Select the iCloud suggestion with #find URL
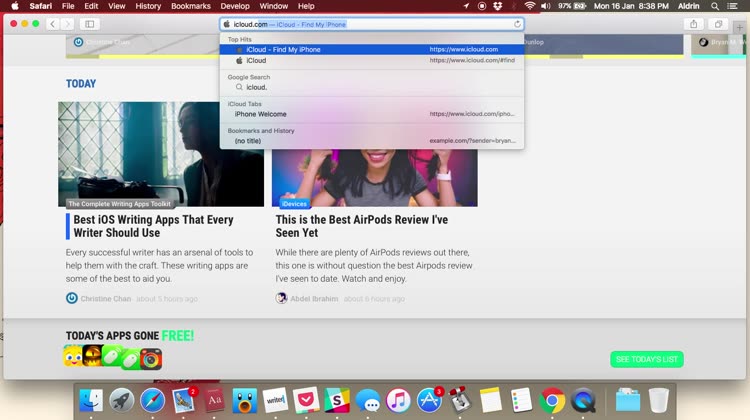This screenshot has width=750, height=420. [372, 60]
